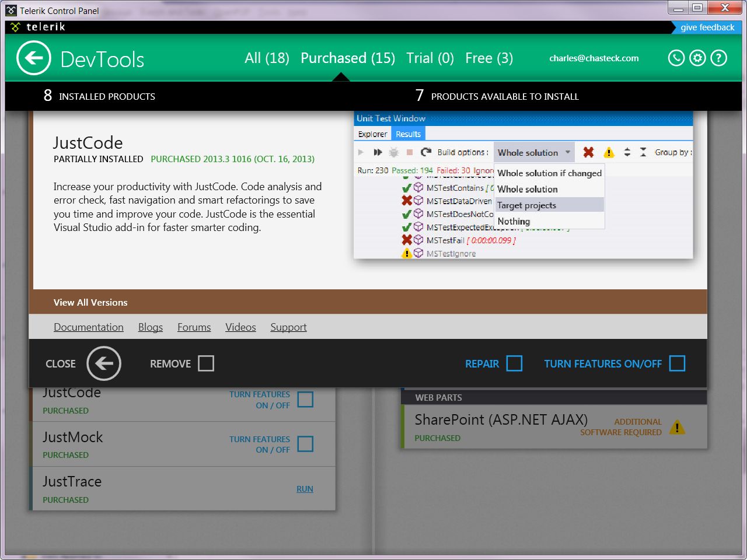Screen dimensions: 747x560
Task: Click the give feedback button
Action: point(707,27)
